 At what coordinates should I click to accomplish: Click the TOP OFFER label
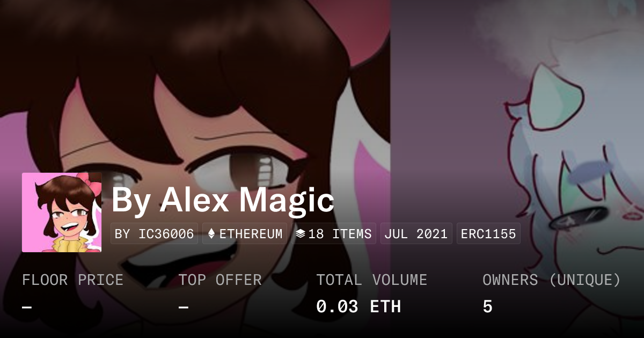coord(220,280)
